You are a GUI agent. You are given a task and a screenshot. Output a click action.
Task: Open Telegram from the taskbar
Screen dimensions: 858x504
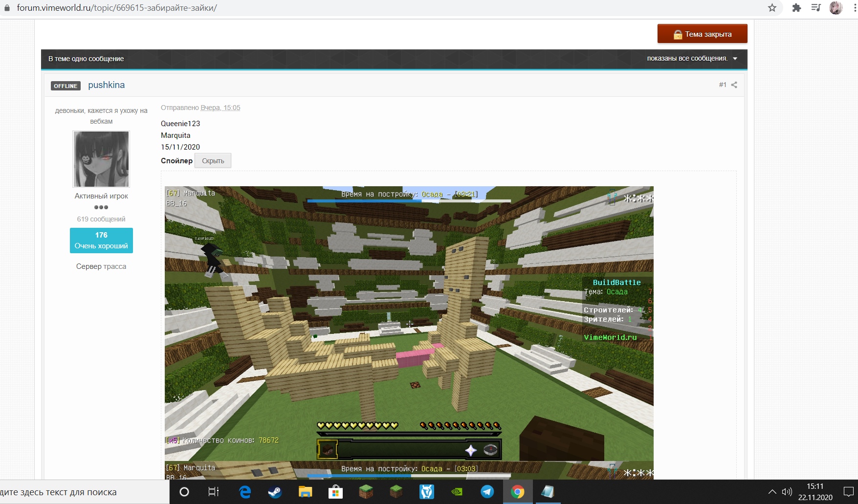(x=487, y=492)
